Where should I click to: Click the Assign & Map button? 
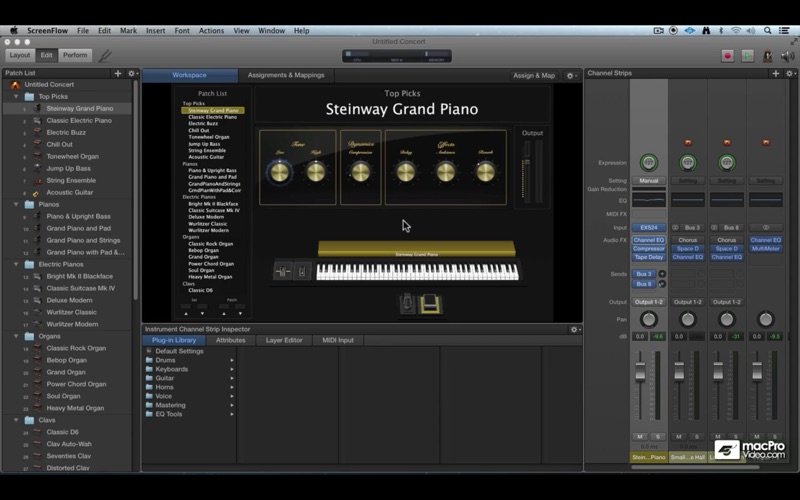(534, 76)
